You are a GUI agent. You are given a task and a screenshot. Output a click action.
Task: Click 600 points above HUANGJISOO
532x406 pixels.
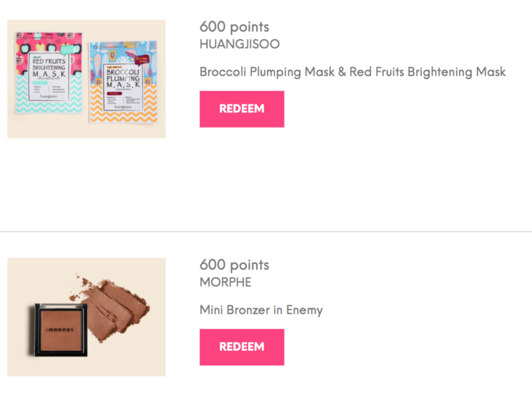pyautogui.click(x=234, y=27)
